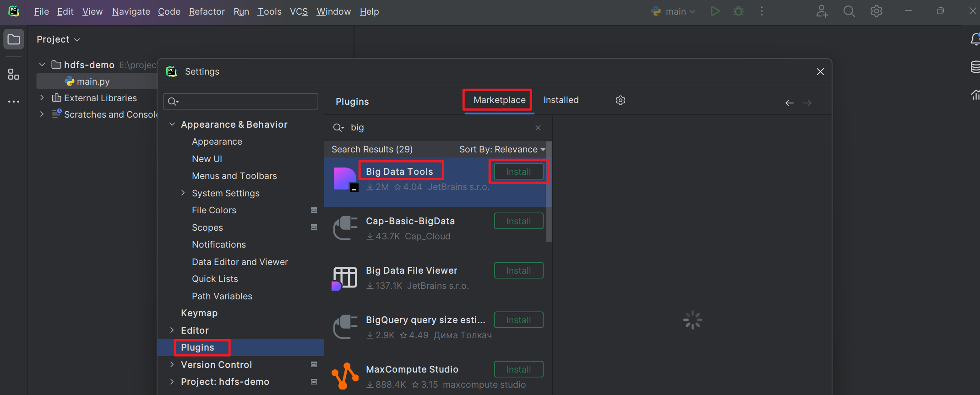Open Database tool window icon
This screenshot has width=980, height=395.
click(x=975, y=67)
